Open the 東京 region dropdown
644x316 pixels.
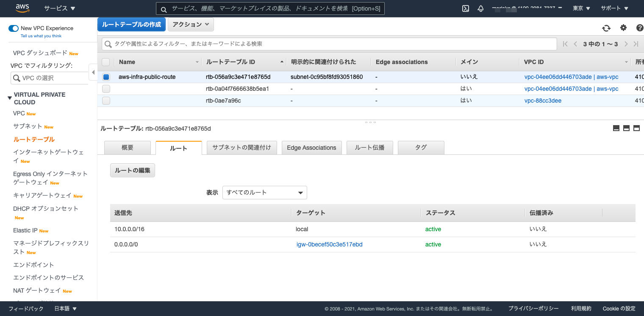pos(581,8)
